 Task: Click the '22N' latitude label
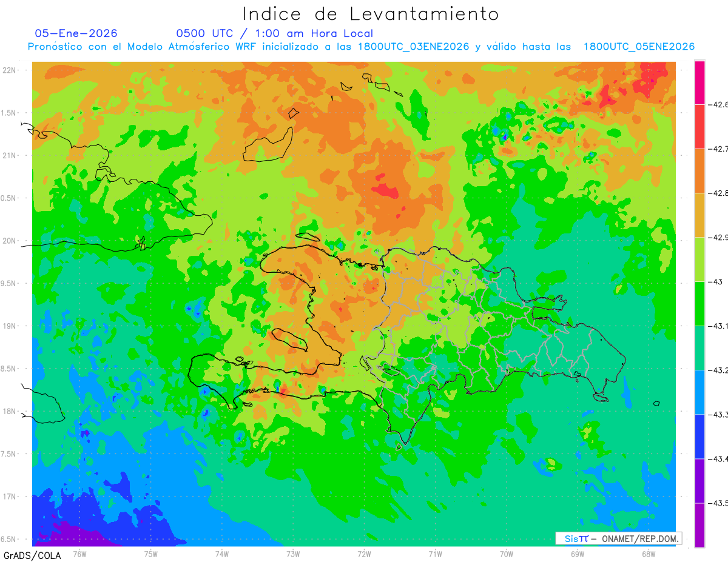(x=10, y=70)
